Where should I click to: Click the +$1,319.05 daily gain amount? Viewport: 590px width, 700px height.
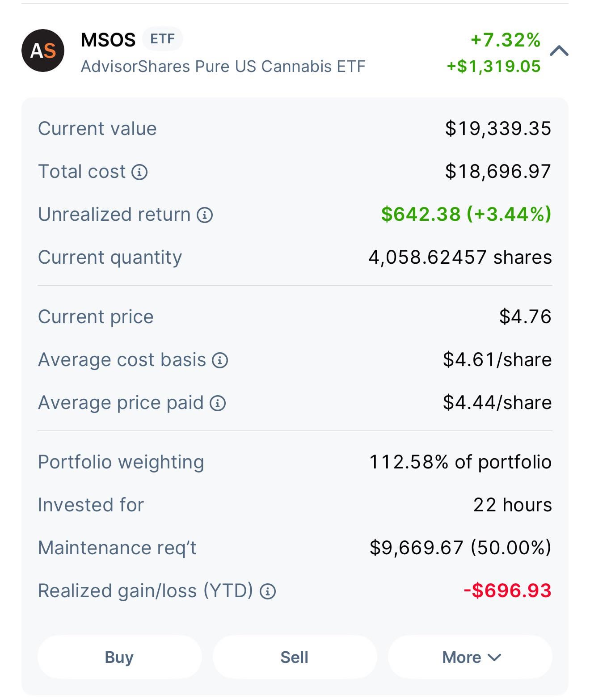493,67
